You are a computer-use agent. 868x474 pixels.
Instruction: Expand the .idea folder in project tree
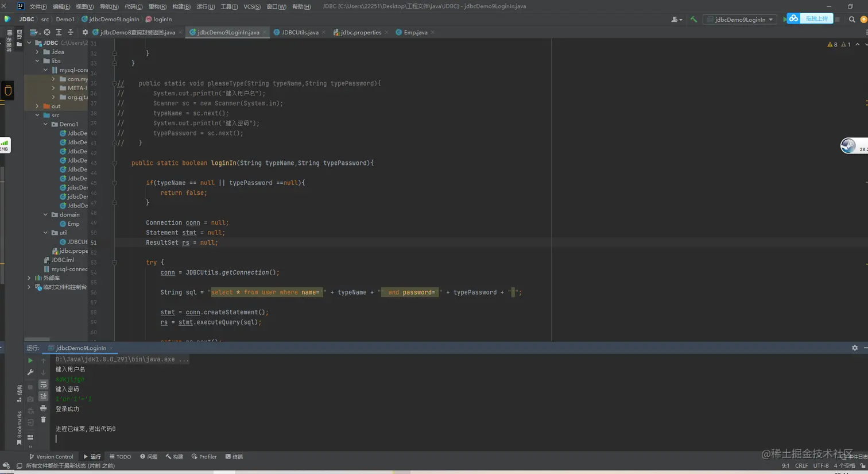tap(38, 52)
